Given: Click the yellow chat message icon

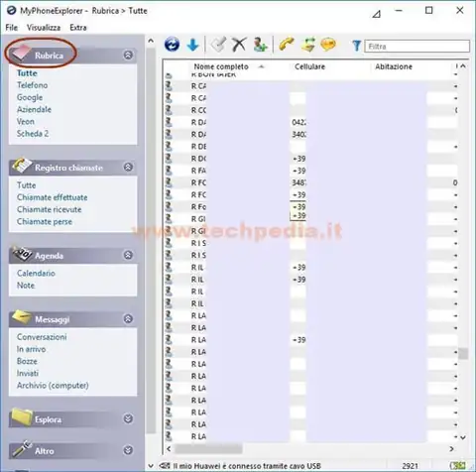Looking at the screenshot, I should (x=328, y=45).
